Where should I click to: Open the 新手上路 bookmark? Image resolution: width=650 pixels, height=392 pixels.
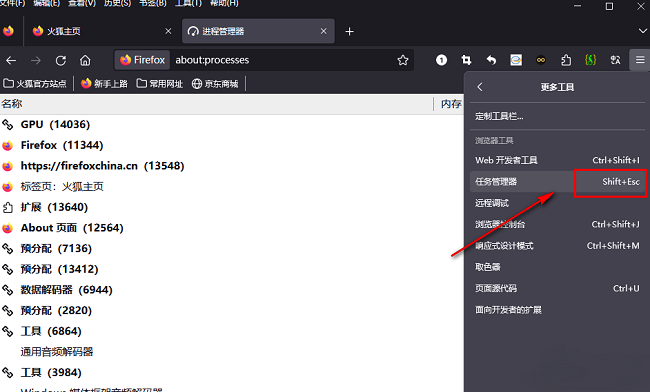pyautogui.click(x=104, y=84)
